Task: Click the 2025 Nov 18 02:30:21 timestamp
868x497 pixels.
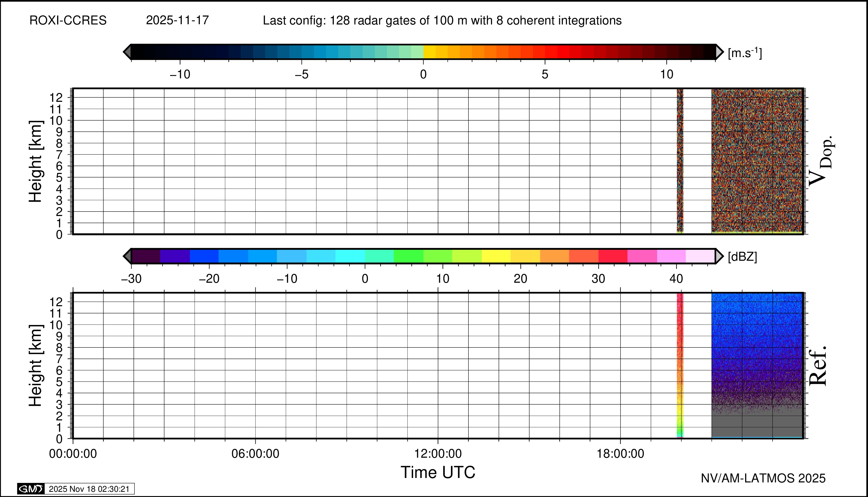Action: [x=89, y=489]
